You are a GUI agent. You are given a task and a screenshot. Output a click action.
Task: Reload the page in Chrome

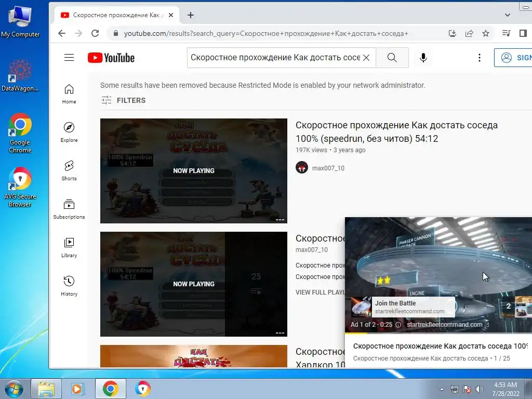point(95,33)
